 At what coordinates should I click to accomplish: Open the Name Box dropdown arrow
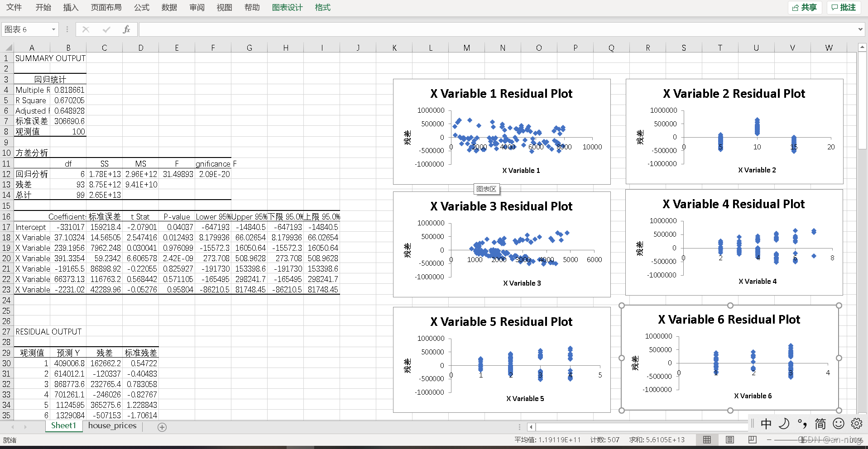53,29
